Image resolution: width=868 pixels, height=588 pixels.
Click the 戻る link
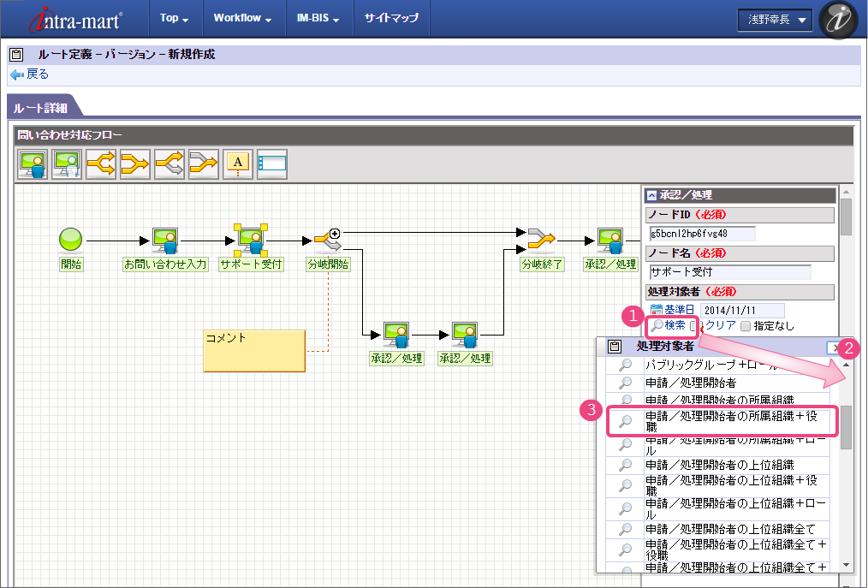38,74
